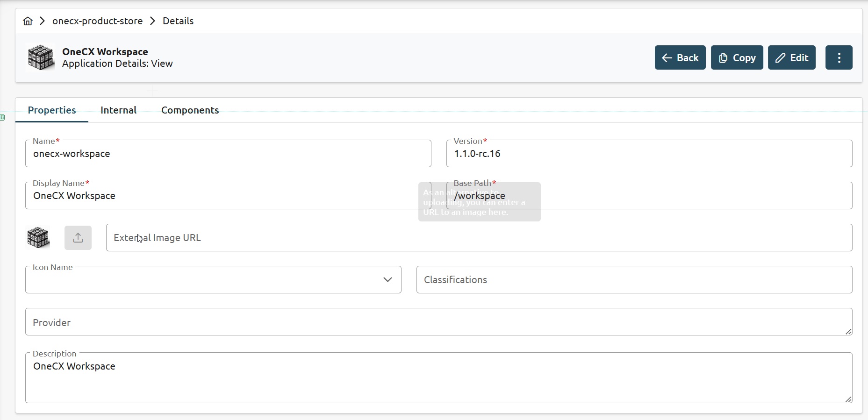Open the three-dot more actions menu
The height and width of the screenshot is (420, 868).
[839, 57]
